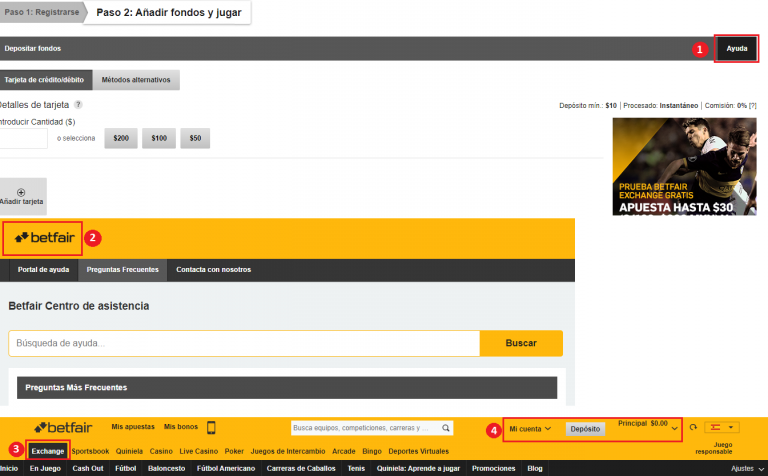Image resolution: width=768 pixels, height=476 pixels.
Task: Open Juego responsable link
Action: click(714, 448)
